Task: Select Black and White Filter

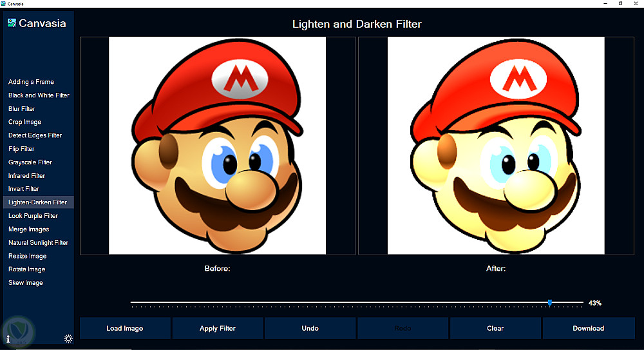Action: (x=39, y=95)
